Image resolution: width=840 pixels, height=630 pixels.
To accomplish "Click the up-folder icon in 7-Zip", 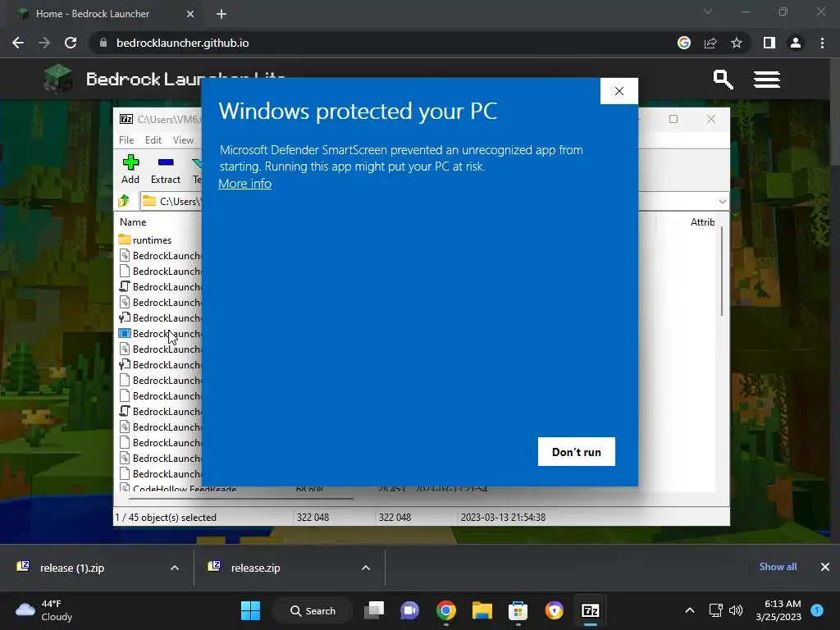I will click(x=125, y=201).
